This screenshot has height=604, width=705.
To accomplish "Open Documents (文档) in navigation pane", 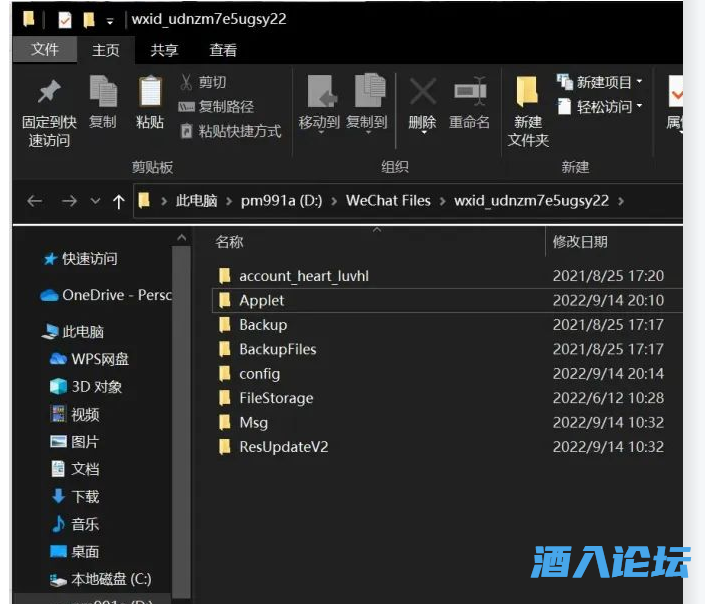I will (74, 469).
